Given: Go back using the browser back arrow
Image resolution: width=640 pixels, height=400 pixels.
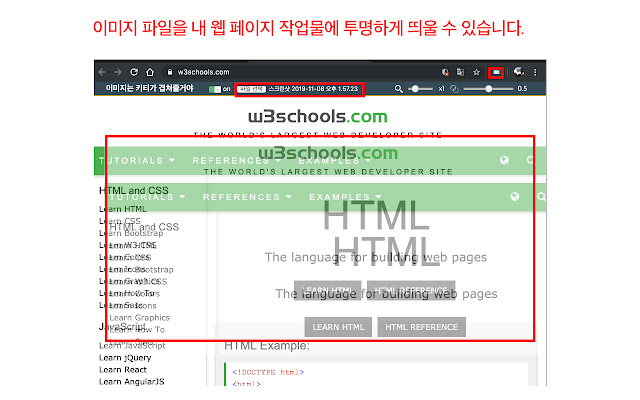Looking at the screenshot, I should click(x=102, y=72).
